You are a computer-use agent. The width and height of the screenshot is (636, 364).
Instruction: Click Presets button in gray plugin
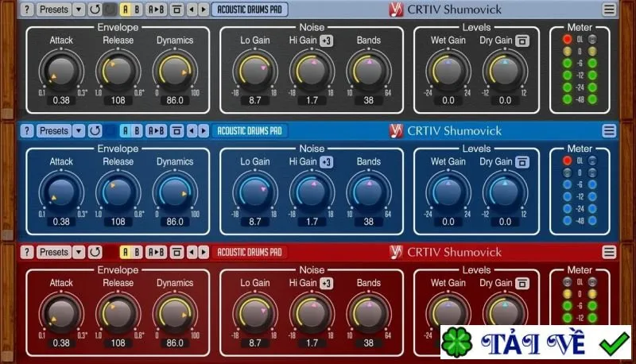pyautogui.click(x=54, y=10)
